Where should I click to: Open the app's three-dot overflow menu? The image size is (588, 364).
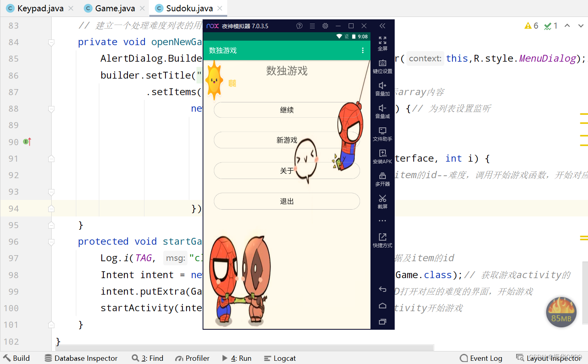pos(363,50)
